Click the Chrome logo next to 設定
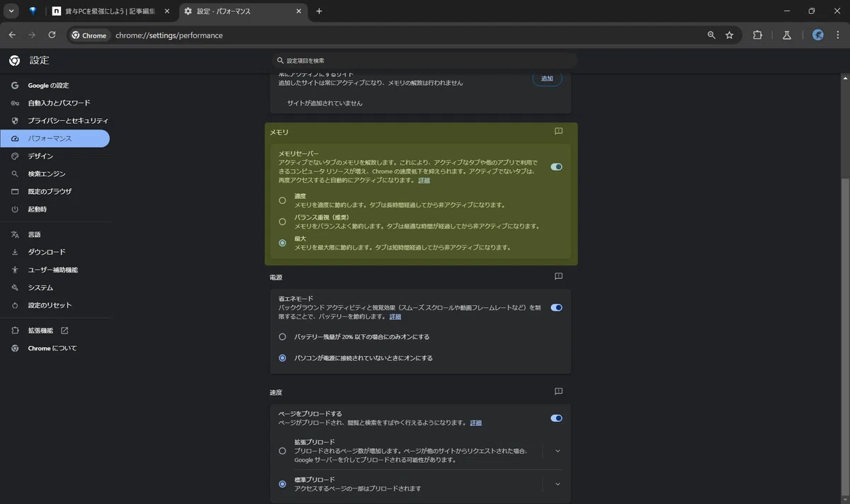Image resolution: width=850 pixels, height=504 pixels. point(14,61)
